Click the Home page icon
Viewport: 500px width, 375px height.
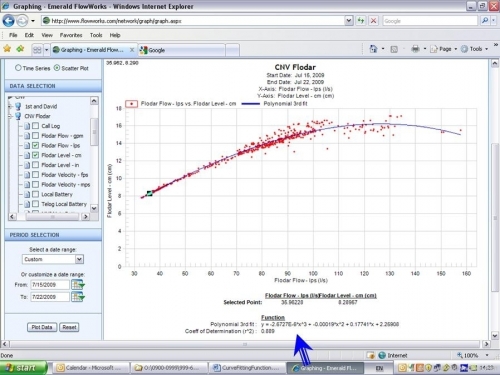pos(373,49)
